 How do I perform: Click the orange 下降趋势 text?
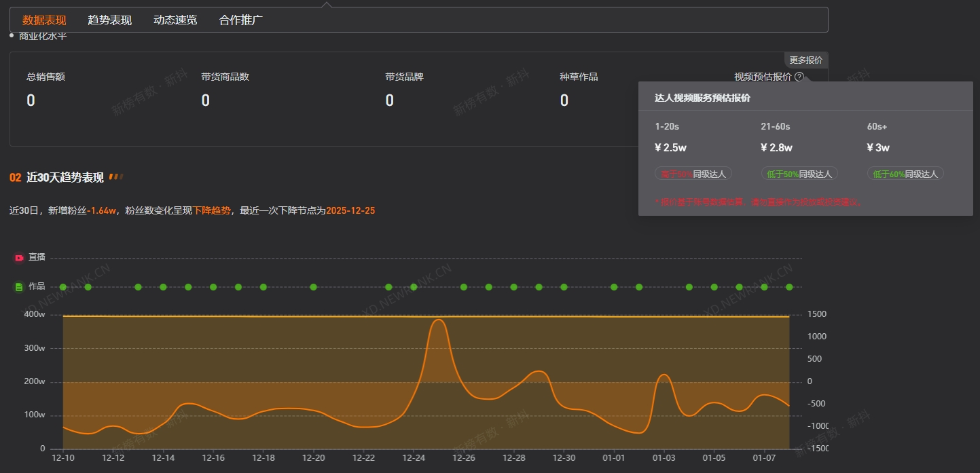point(212,210)
